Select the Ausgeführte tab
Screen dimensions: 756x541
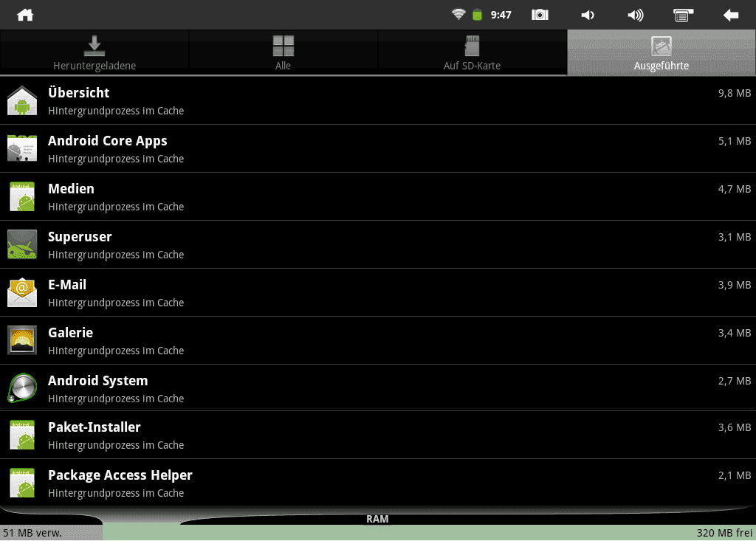tap(661, 52)
